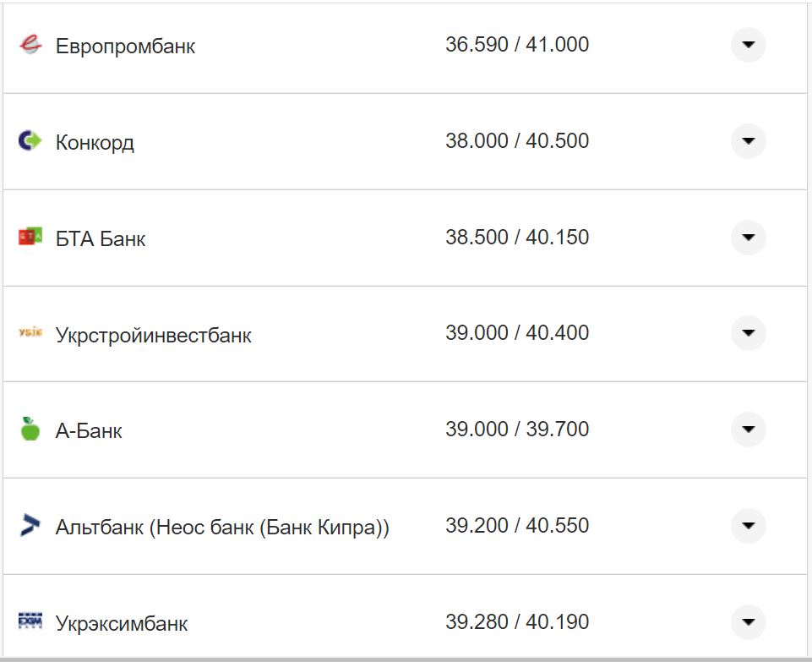Click the Укрстройинвестбанк logo icon

[30, 334]
